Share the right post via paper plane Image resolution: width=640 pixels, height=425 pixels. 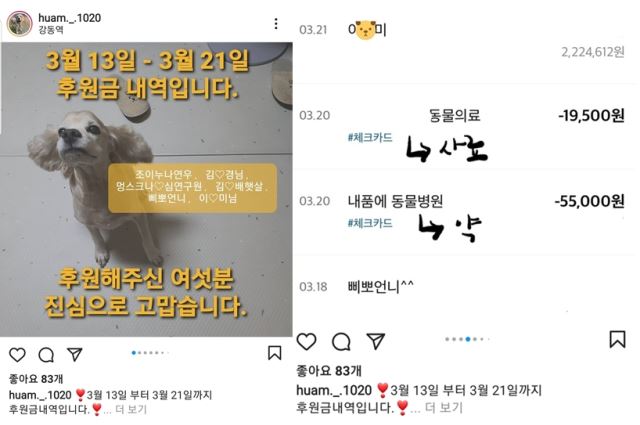tap(376, 341)
